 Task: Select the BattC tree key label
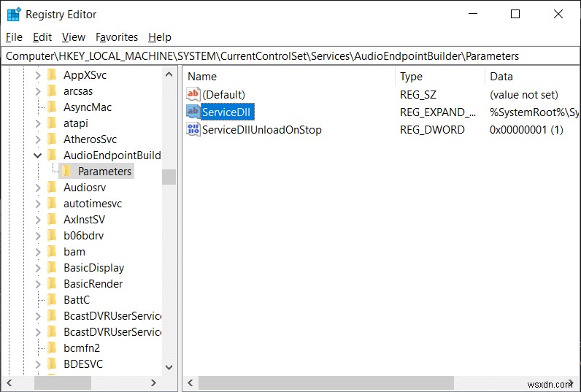[77, 300]
